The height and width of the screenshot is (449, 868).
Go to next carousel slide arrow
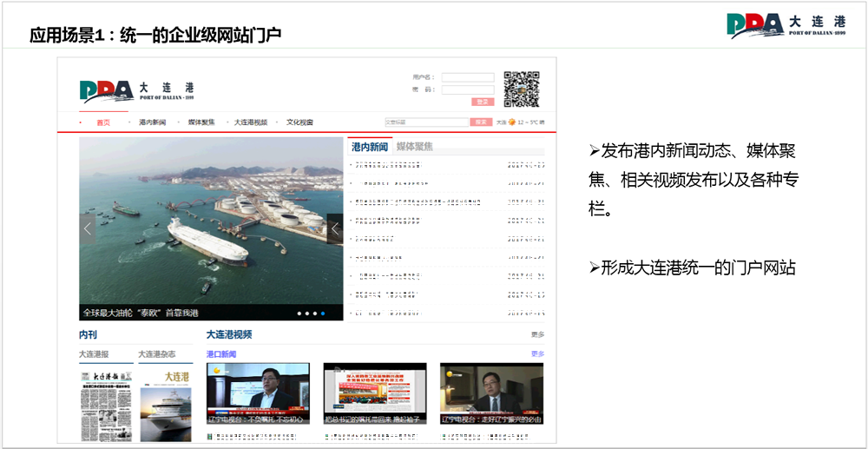(335, 228)
